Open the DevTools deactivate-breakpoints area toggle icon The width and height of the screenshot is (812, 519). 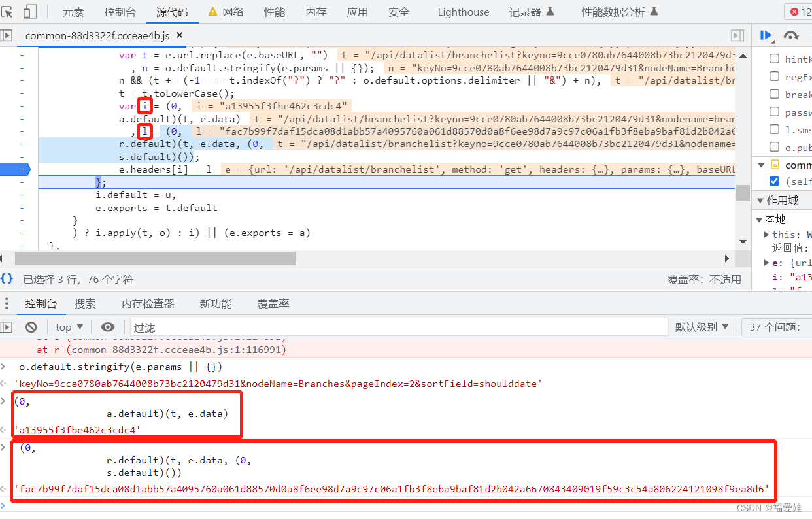(x=809, y=35)
